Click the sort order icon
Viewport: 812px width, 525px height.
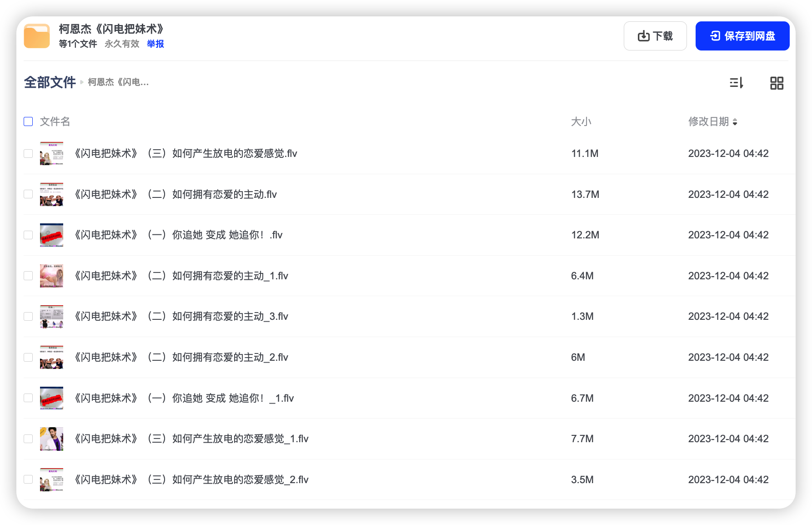pyautogui.click(x=736, y=83)
